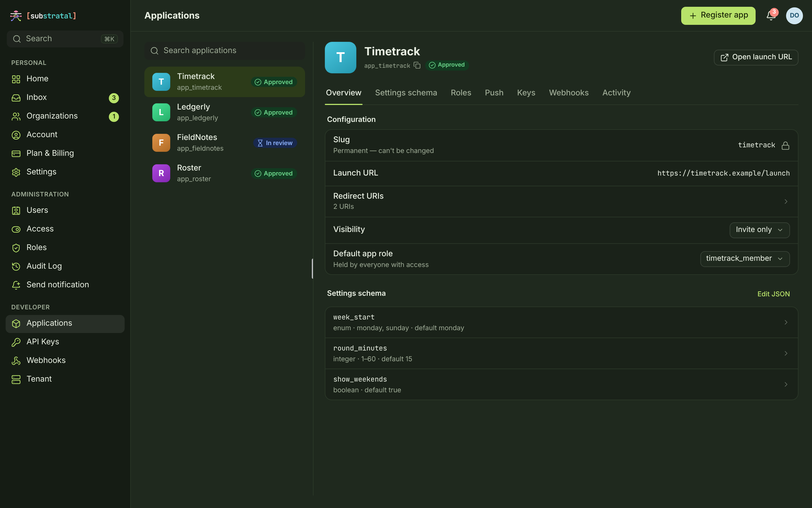Screen dimensions: 812x508
Task: Switch to the Roles tab
Action: pos(461,93)
